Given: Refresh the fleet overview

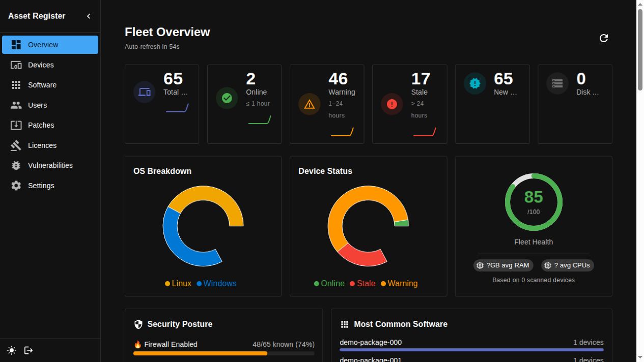Looking at the screenshot, I should coord(604,38).
